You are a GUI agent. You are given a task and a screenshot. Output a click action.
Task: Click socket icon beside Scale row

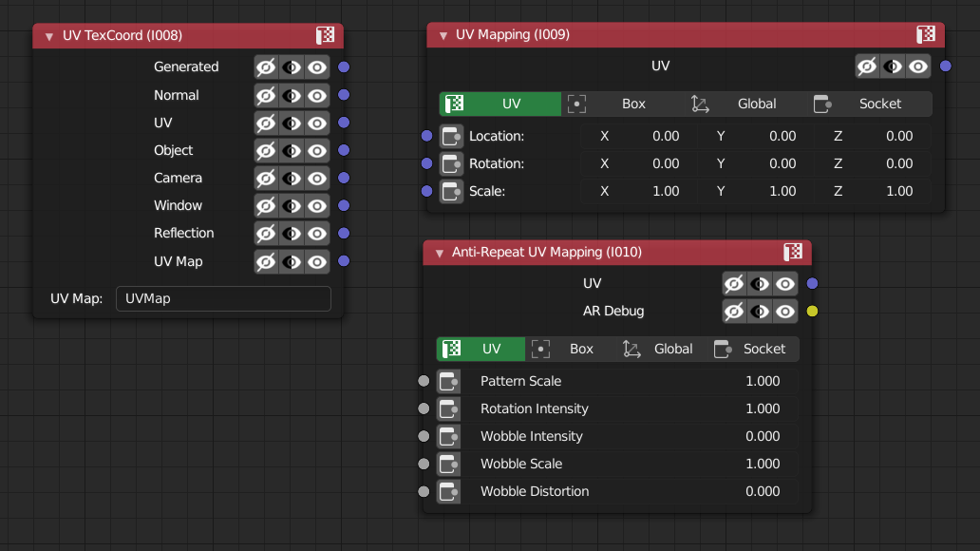451,191
